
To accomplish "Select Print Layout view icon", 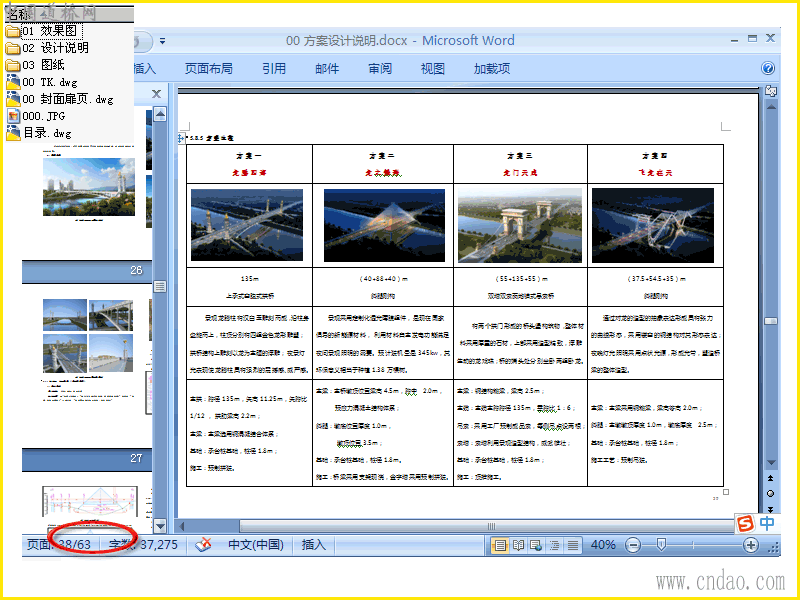I will 500,545.
